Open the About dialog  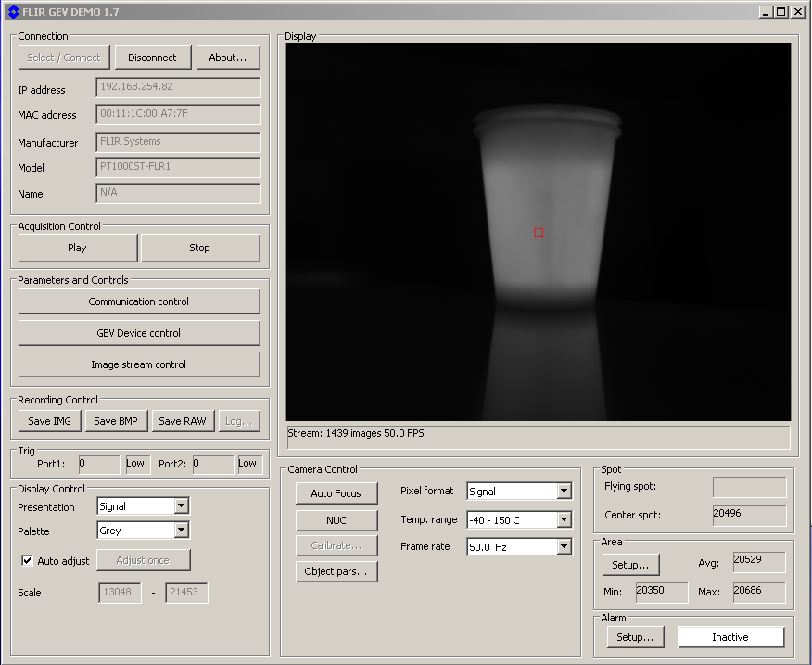tap(227, 58)
